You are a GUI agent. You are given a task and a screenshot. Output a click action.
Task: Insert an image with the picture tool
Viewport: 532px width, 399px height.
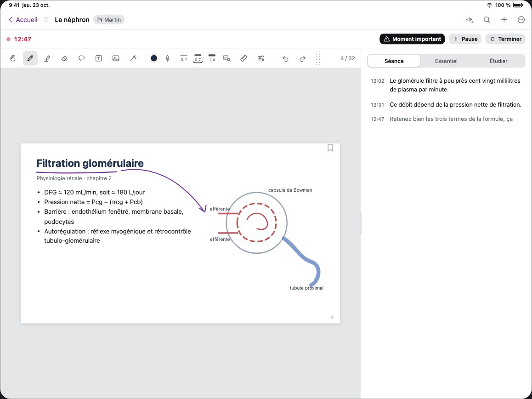pyautogui.click(x=116, y=58)
